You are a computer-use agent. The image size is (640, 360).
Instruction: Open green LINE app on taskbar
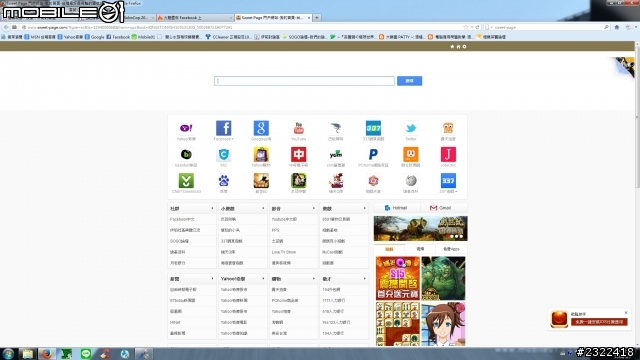coord(86,353)
